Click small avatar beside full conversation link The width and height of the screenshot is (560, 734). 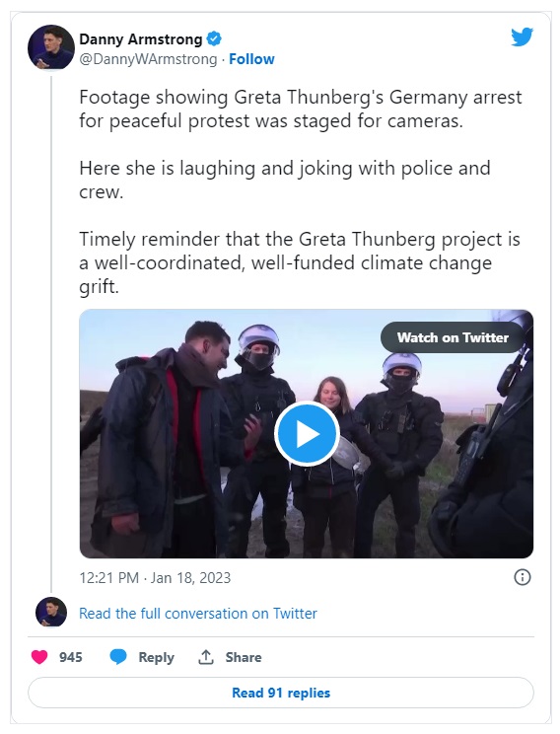(51, 612)
